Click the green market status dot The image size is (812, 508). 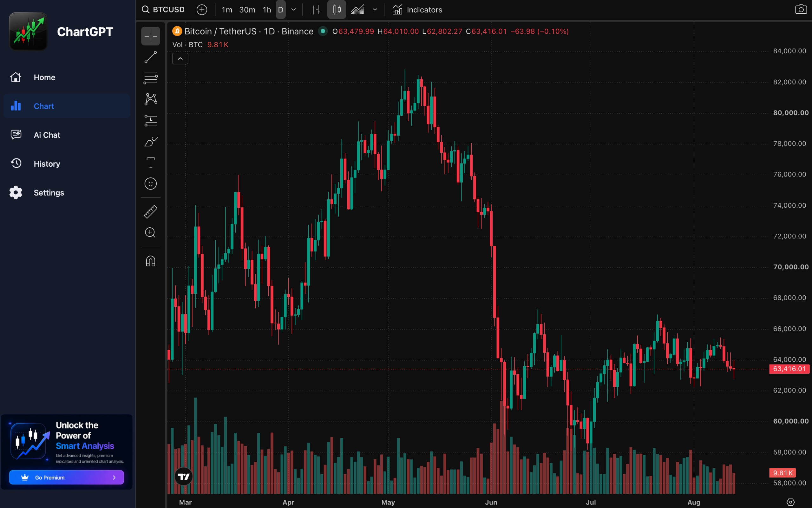[x=323, y=31]
